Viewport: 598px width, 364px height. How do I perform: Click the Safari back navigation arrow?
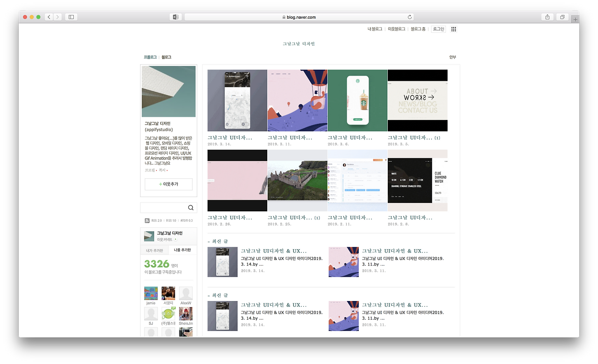(x=49, y=17)
